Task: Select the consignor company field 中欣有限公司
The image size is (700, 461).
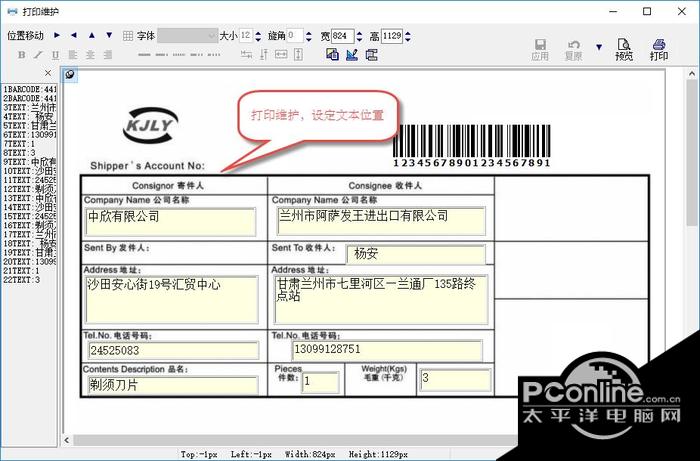Action: tap(171, 221)
